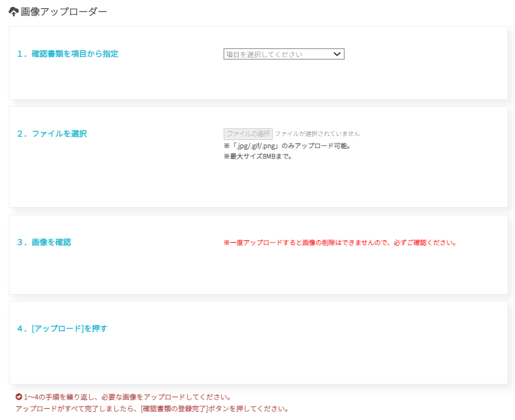This screenshot has height=420, width=515.
Task: Click the heading 3．画像を確認
Action: (44, 243)
